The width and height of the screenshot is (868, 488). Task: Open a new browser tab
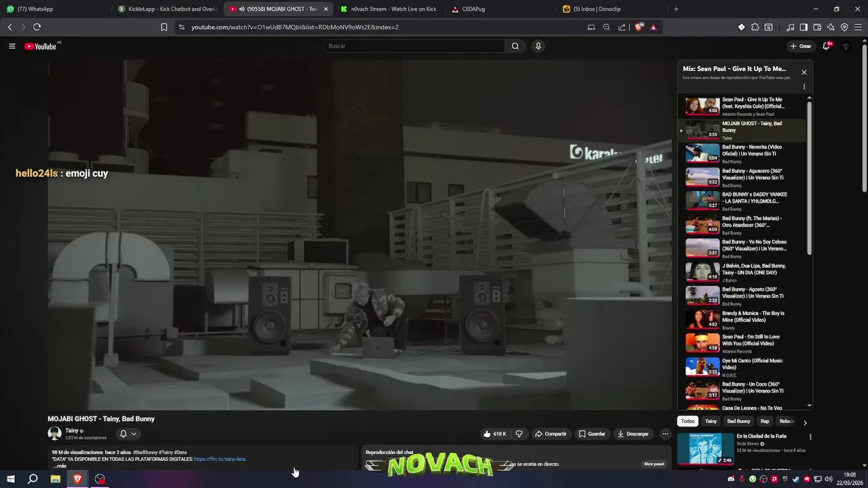[676, 9]
